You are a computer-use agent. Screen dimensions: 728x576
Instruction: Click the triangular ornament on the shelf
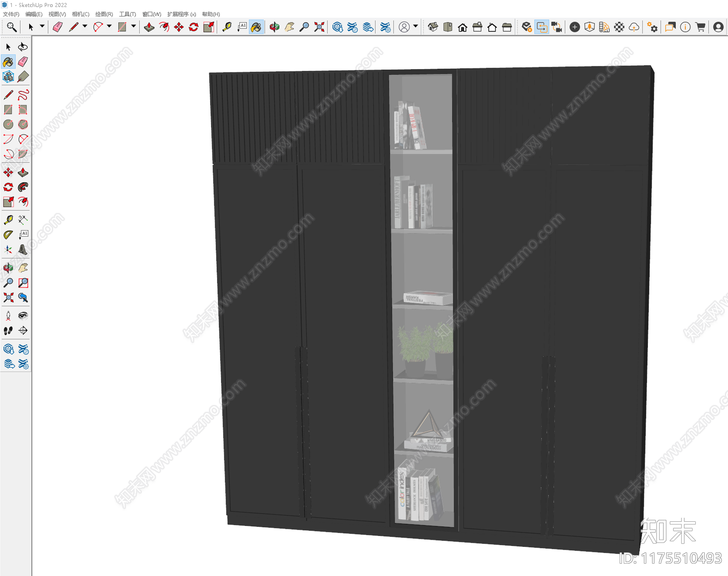click(427, 425)
